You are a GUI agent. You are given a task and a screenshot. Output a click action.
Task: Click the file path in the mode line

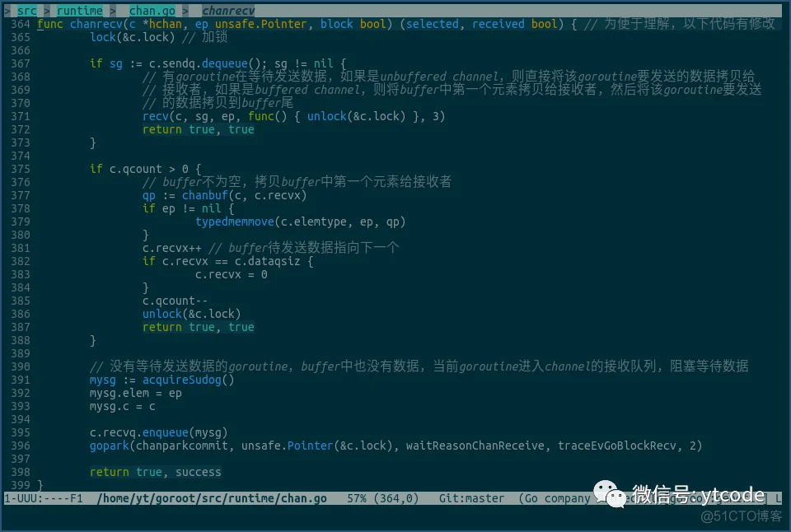[x=212, y=499]
